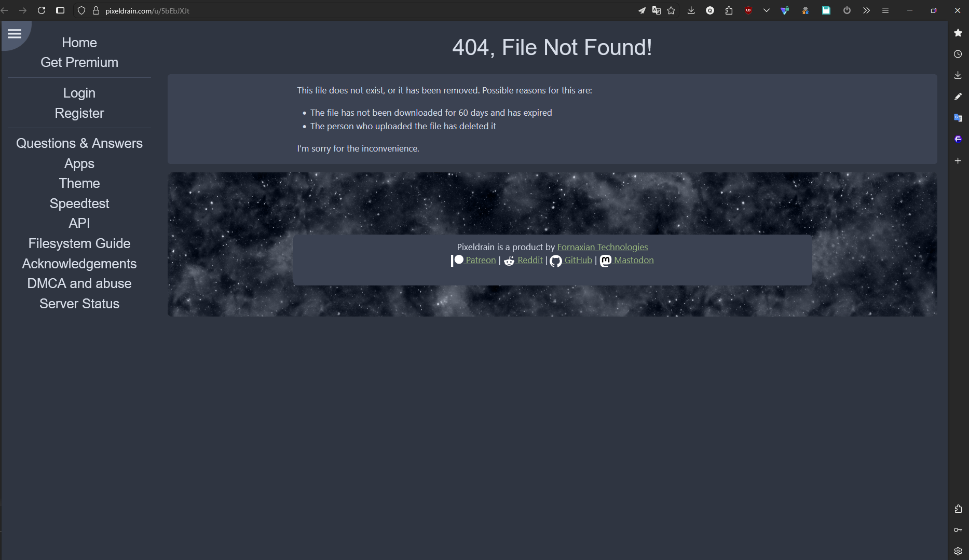This screenshot has height=560, width=969.
Task: Open the Acknowledgements page
Action: [79, 264]
